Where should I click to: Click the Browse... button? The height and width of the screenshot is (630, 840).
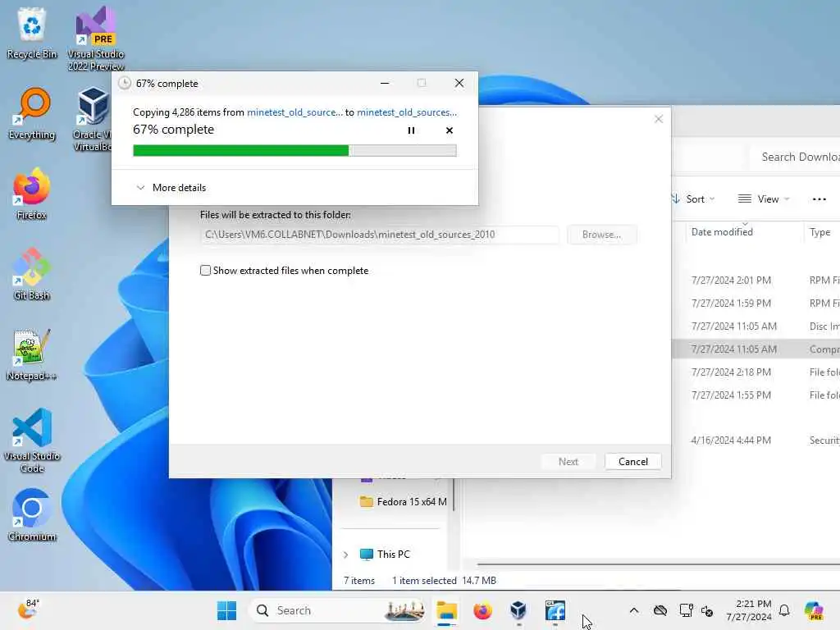click(601, 235)
